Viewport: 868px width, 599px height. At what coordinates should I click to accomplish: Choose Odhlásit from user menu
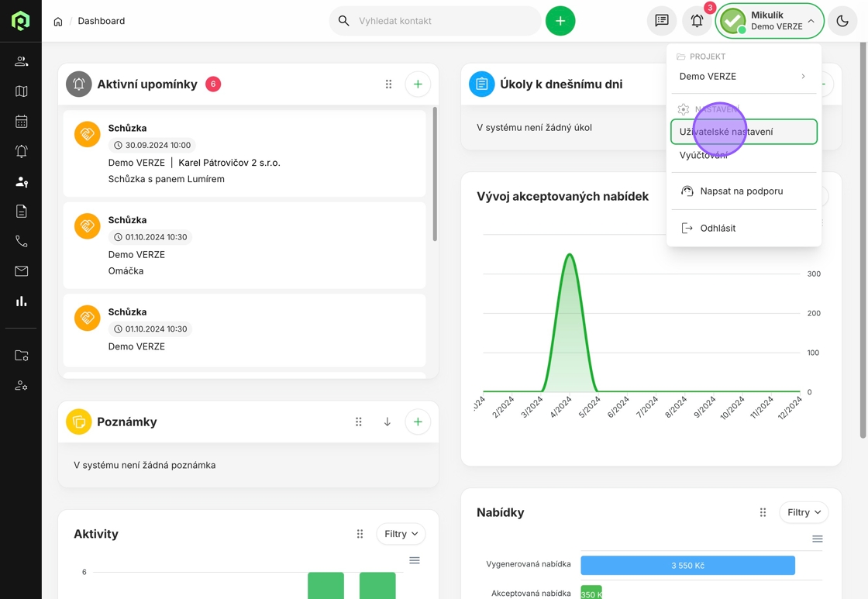point(718,229)
